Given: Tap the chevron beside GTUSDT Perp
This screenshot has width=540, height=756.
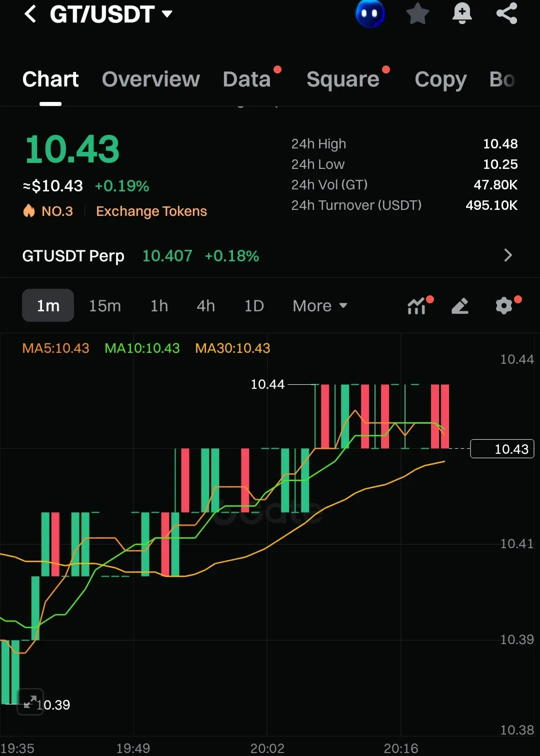Looking at the screenshot, I should pos(508,255).
